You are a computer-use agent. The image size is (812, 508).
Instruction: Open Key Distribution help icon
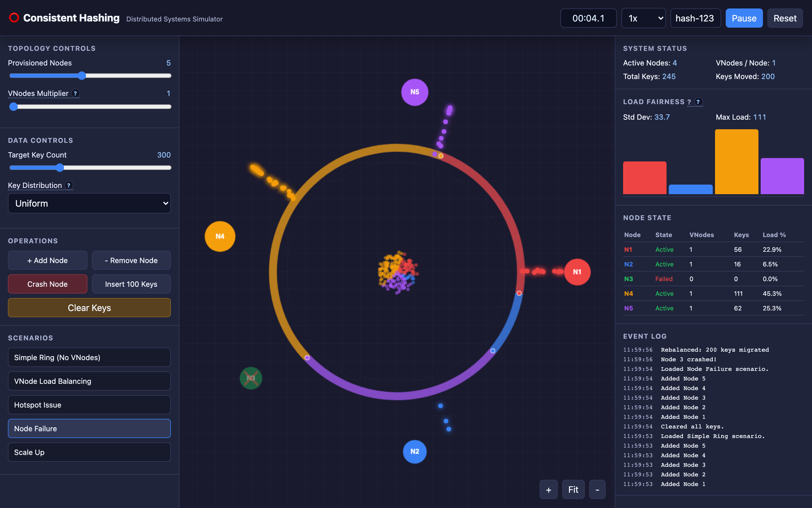tap(69, 185)
